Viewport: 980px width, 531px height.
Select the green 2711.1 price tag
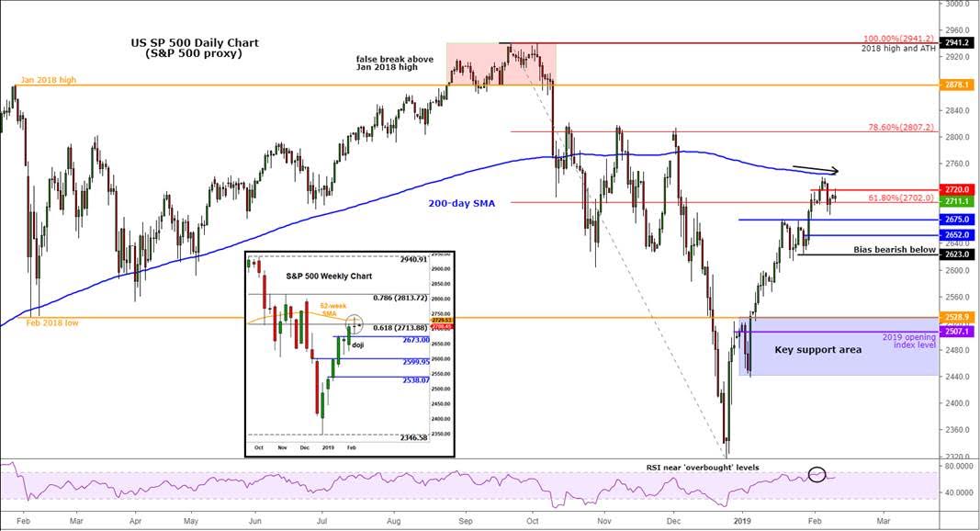click(x=958, y=201)
